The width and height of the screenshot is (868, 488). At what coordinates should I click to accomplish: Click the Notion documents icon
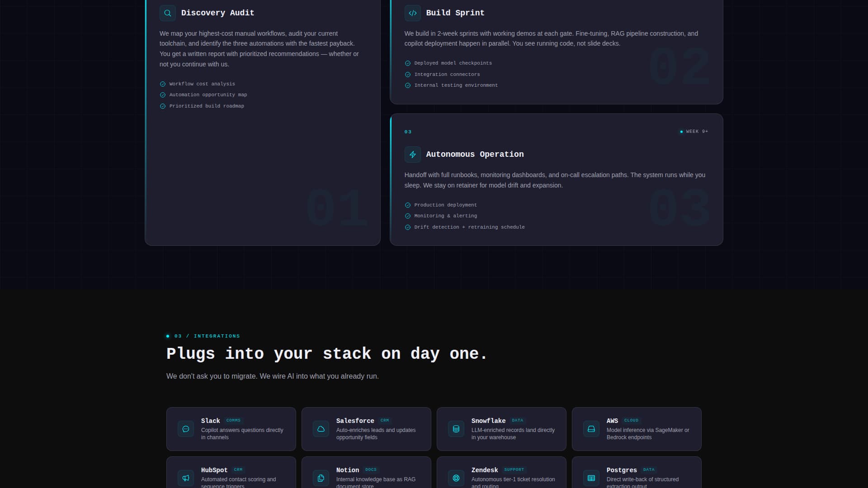(x=321, y=478)
